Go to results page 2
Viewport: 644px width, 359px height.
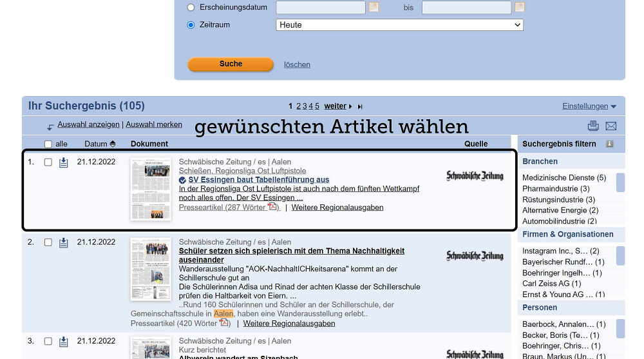pyautogui.click(x=298, y=106)
